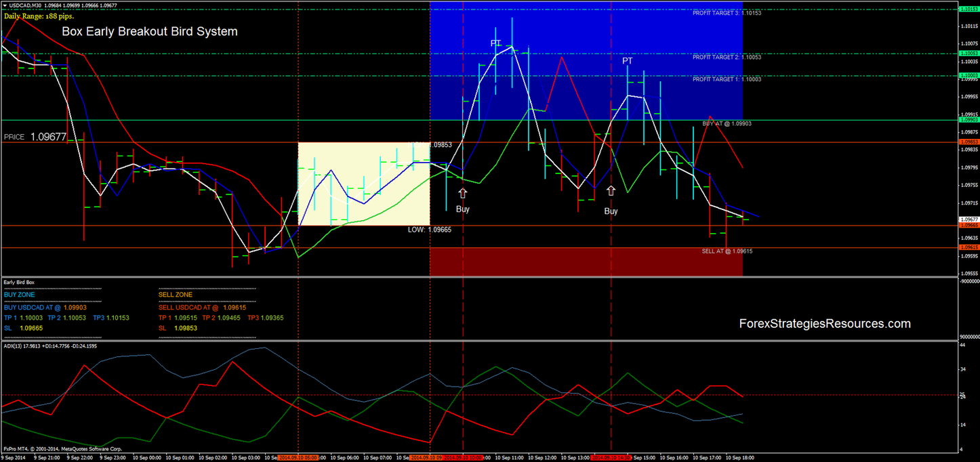Select the 'LOW: 1.09665' box label

pos(430,230)
